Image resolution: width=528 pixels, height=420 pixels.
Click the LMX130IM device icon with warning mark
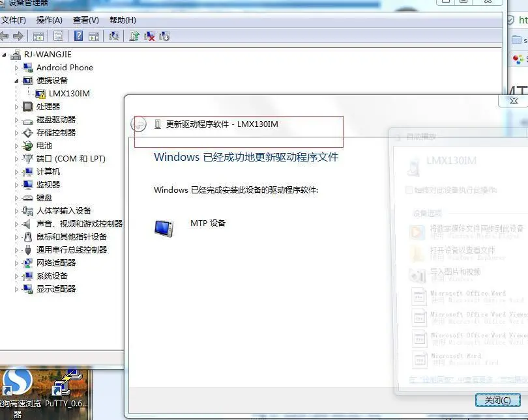pos(40,94)
